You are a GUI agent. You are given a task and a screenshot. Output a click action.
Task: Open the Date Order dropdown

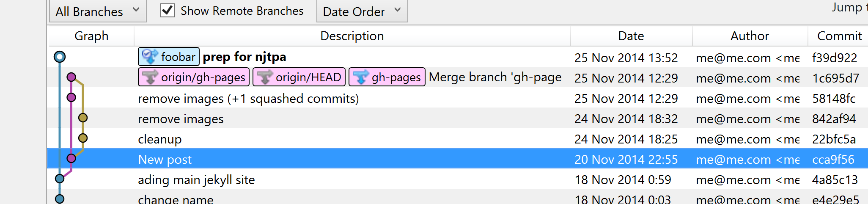pyautogui.click(x=362, y=11)
